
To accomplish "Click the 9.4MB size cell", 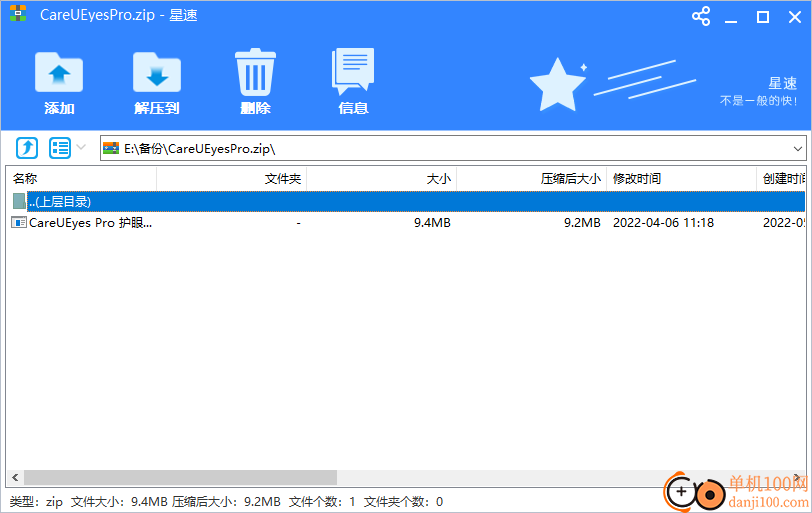I will (x=432, y=223).
